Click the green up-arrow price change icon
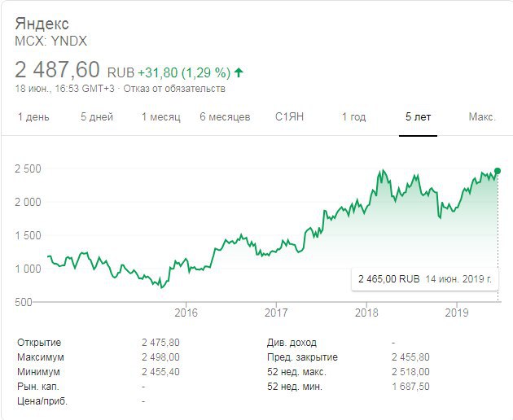The image size is (513, 420). click(x=239, y=72)
